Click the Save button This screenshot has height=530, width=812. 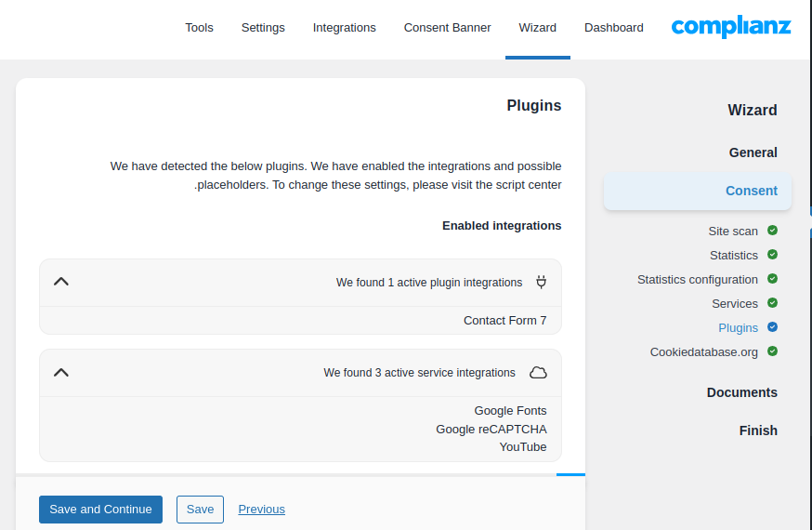point(200,510)
